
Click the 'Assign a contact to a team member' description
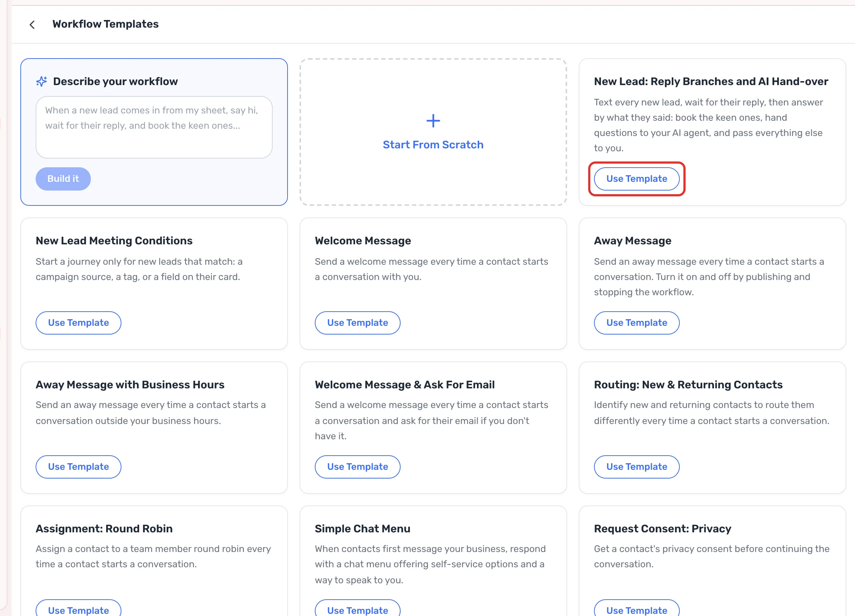(153, 556)
